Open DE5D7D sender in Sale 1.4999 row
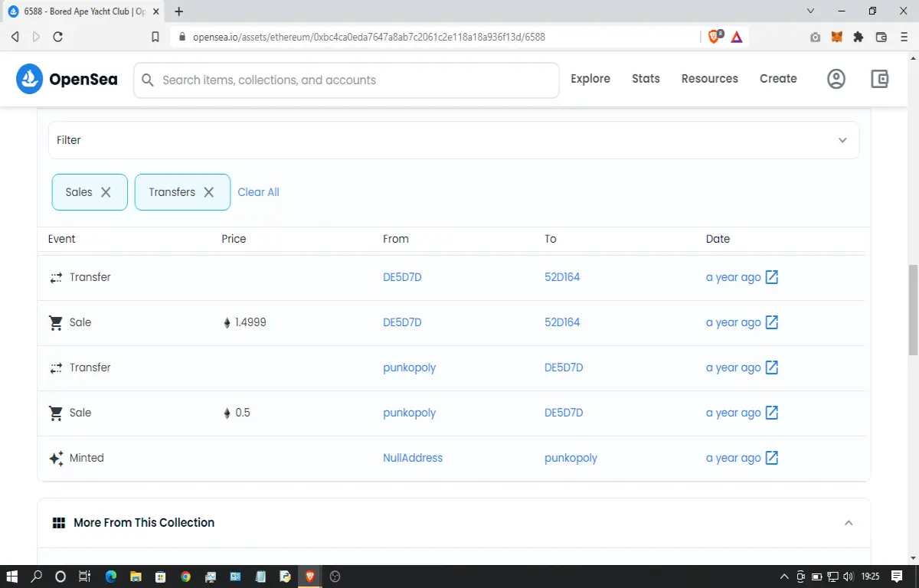Screen dimensions: 919x588 [x=402, y=322]
